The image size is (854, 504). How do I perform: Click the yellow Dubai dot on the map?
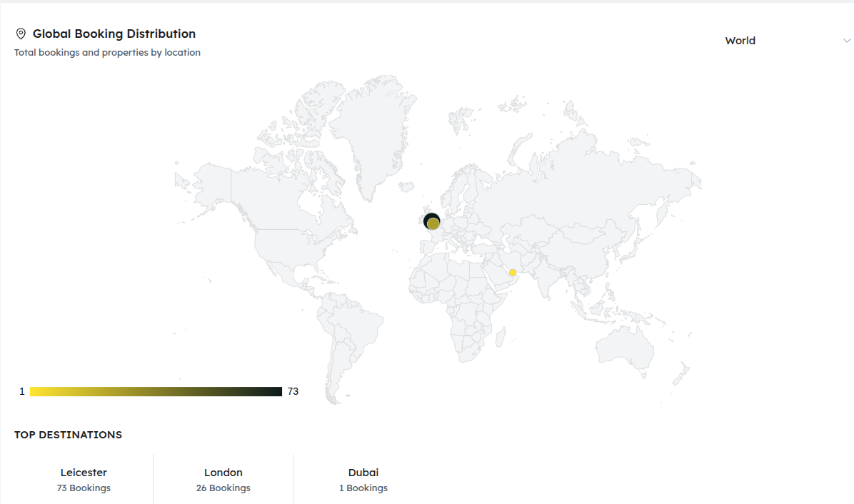click(513, 273)
